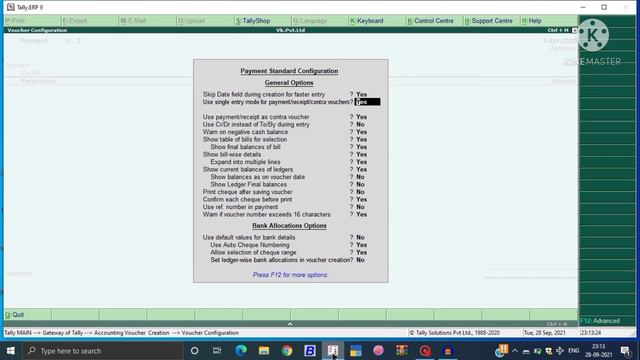The image size is (640, 360).
Task: Toggle Show table of bills for selection value
Action: pyautogui.click(x=361, y=139)
